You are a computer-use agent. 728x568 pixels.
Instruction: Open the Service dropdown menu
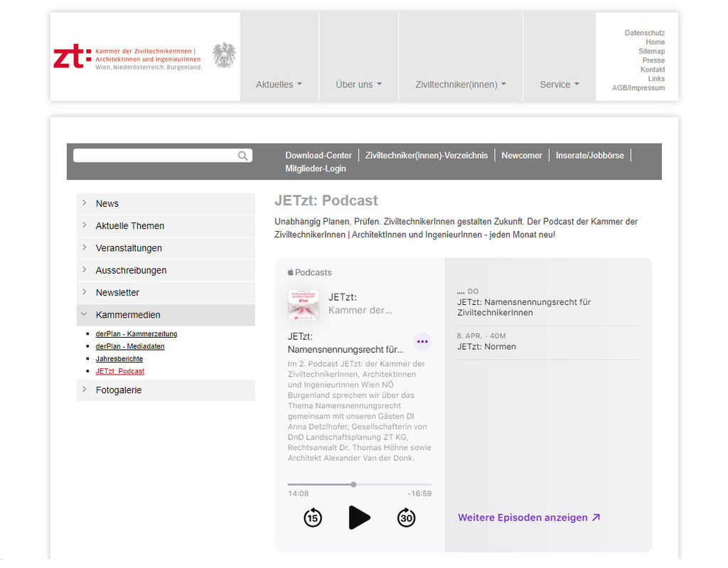(x=560, y=85)
